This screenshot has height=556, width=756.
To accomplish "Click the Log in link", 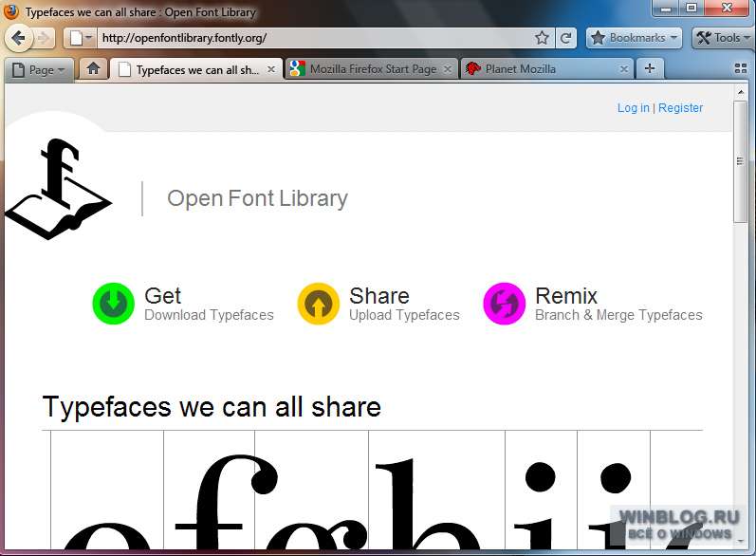I will pyautogui.click(x=633, y=107).
